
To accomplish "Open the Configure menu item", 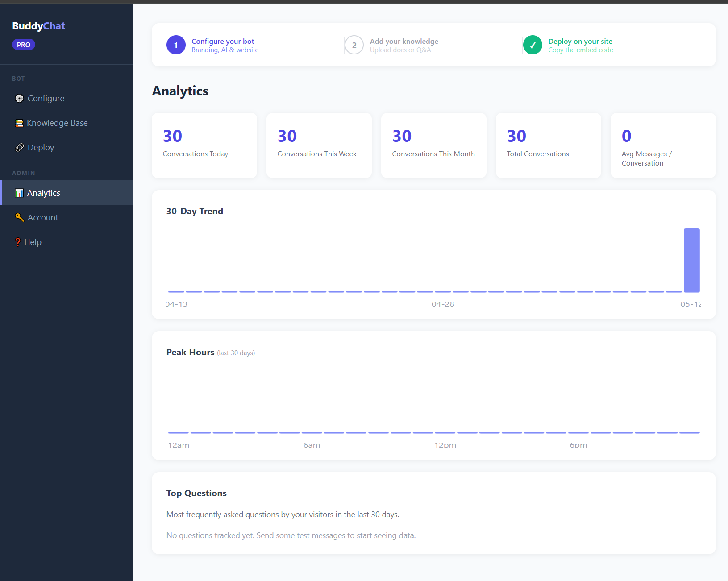I will click(x=66, y=98).
